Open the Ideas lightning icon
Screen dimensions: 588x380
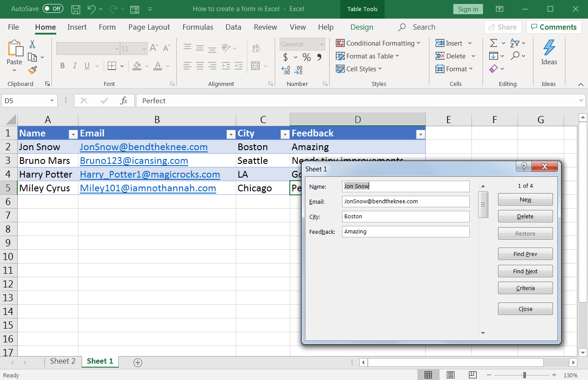(x=549, y=48)
